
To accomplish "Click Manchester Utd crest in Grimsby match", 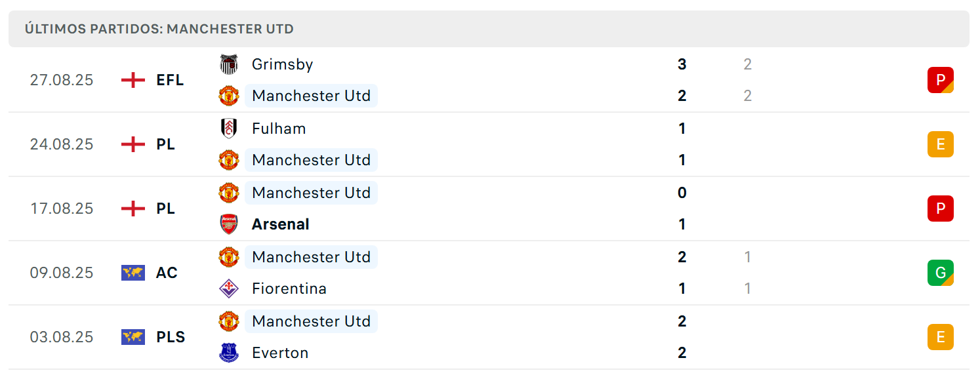I will click(229, 96).
